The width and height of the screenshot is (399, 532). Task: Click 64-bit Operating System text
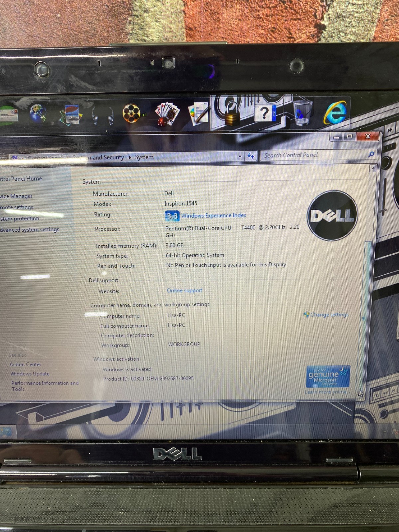click(x=195, y=255)
